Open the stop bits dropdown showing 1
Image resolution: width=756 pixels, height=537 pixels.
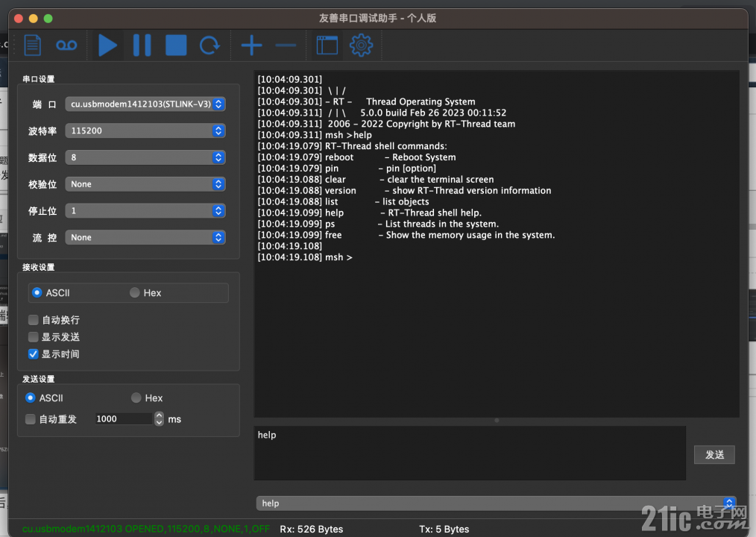click(x=145, y=211)
